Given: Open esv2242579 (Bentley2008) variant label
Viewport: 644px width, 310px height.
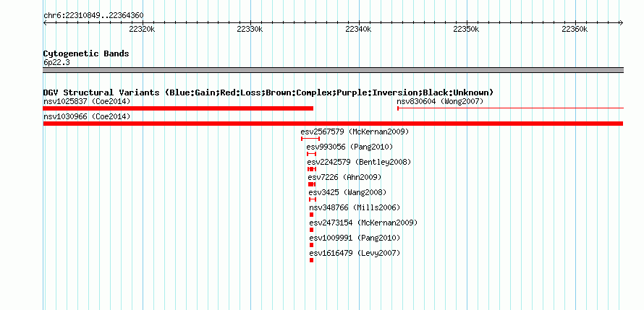Looking at the screenshot, I should click(x=359, y=162).
